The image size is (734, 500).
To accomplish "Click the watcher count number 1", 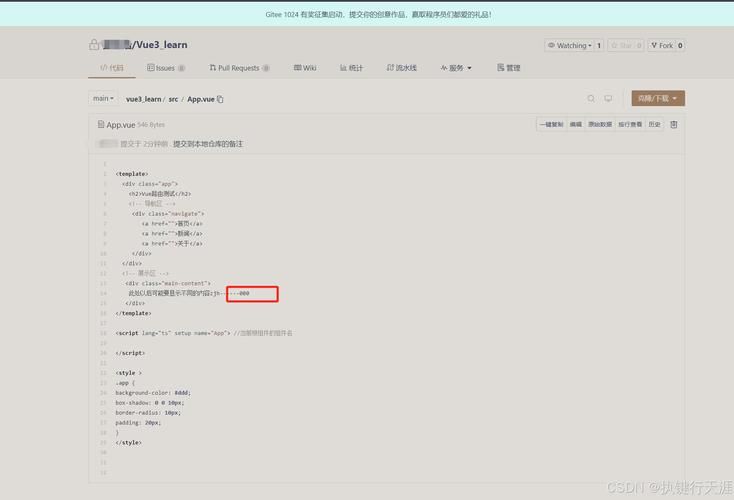I will click(x=599, y=45).
